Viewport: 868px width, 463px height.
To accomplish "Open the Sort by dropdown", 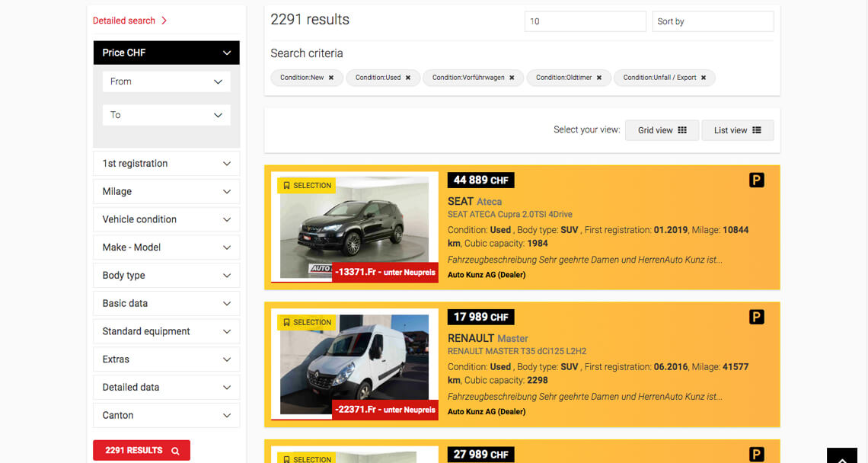I will coord(713,21).
